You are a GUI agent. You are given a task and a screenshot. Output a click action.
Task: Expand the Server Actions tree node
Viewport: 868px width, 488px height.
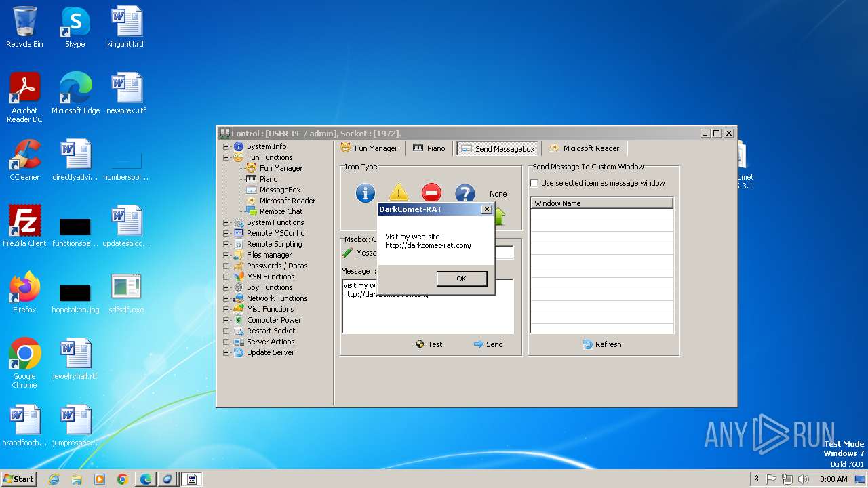coord(226,342)
